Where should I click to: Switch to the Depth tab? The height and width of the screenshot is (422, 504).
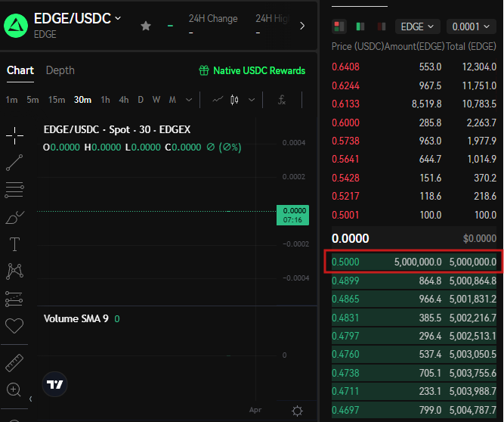[60, 70]
